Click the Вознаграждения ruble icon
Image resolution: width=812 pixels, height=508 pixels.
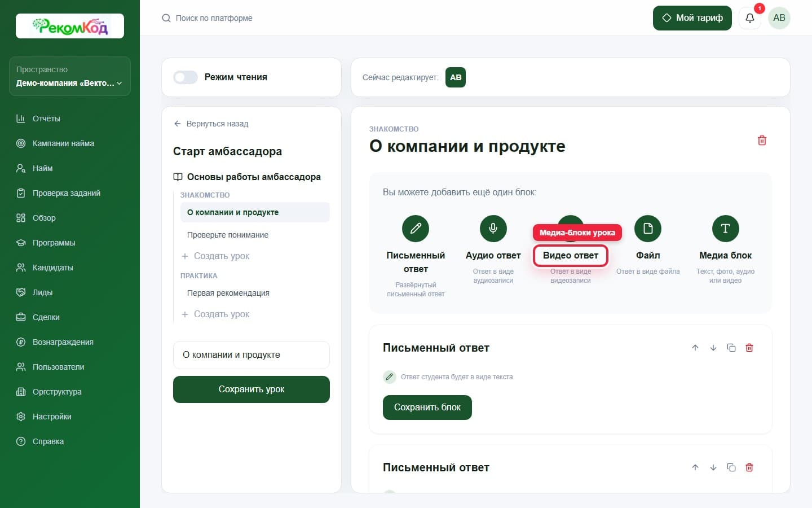[x=21, y=342]
